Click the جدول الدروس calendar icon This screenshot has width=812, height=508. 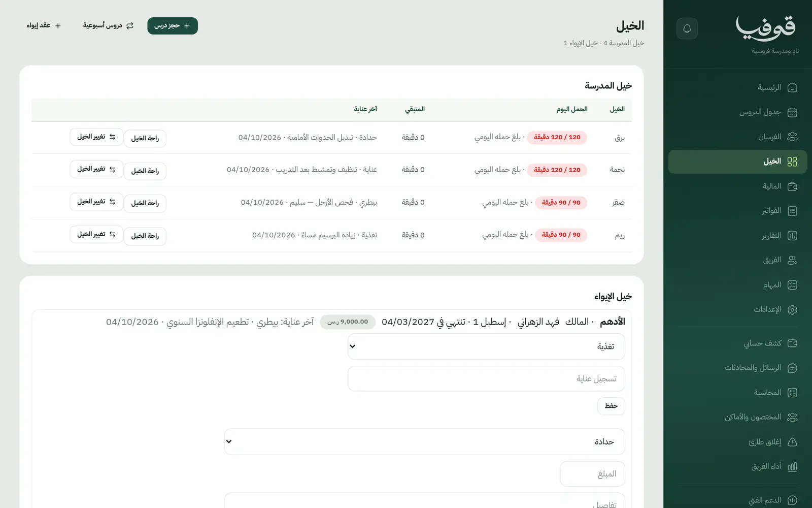point(792,112)
